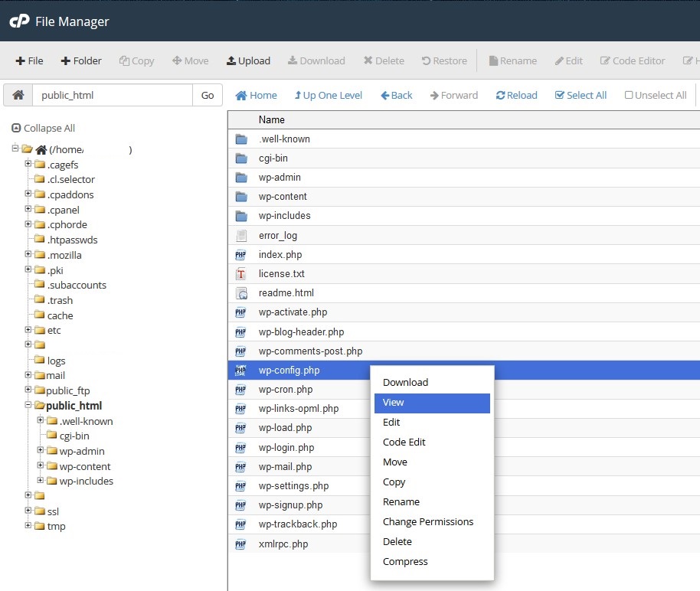The width and height of the screenshot is (700, 591).
Task: Select the logs folder in tree
Action: tap(56, 361)
